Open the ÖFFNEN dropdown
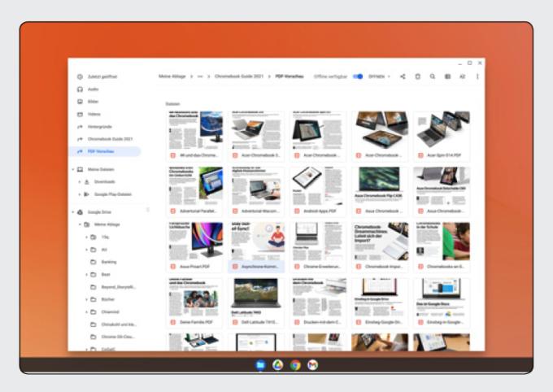Image resolution: width=553 pixels, height=392 pixels. pyautogui.click(x=380, y=76)
